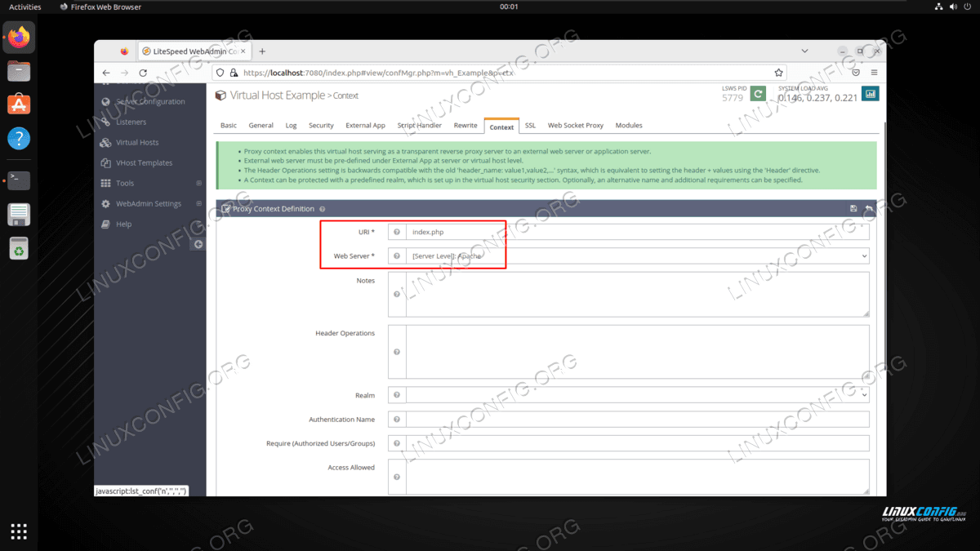Click the help icon beside Notes field

[x=397, y=295]
